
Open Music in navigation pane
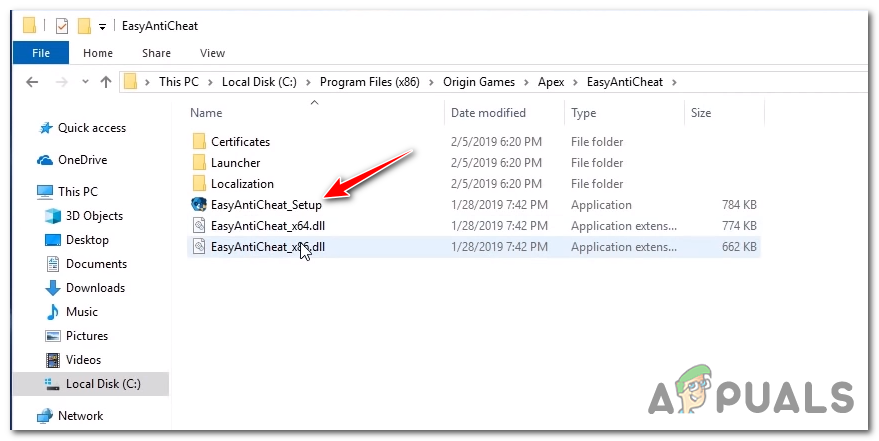[82, 312]
